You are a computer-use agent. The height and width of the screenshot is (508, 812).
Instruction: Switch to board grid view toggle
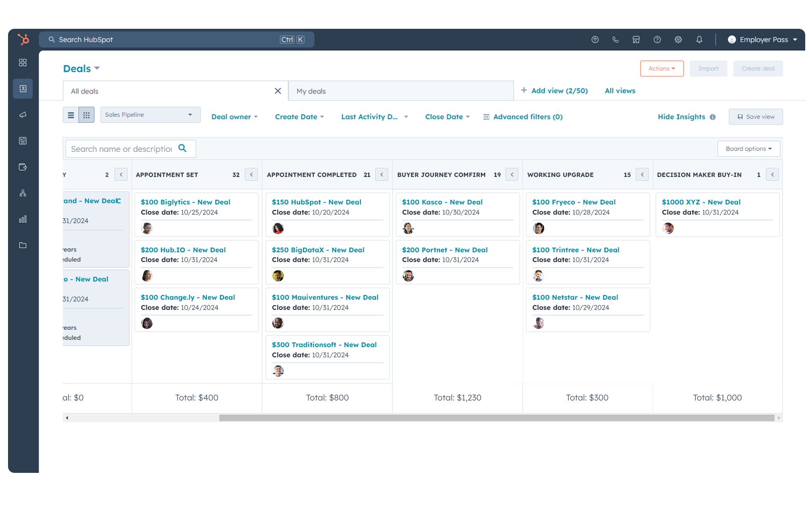[x=86, y=115]
